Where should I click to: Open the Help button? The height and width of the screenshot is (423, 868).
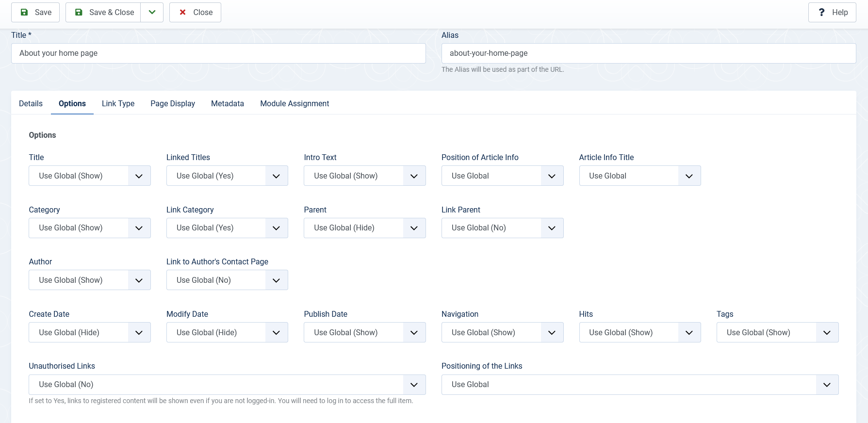pyautogui.click(x=832, y=12)
